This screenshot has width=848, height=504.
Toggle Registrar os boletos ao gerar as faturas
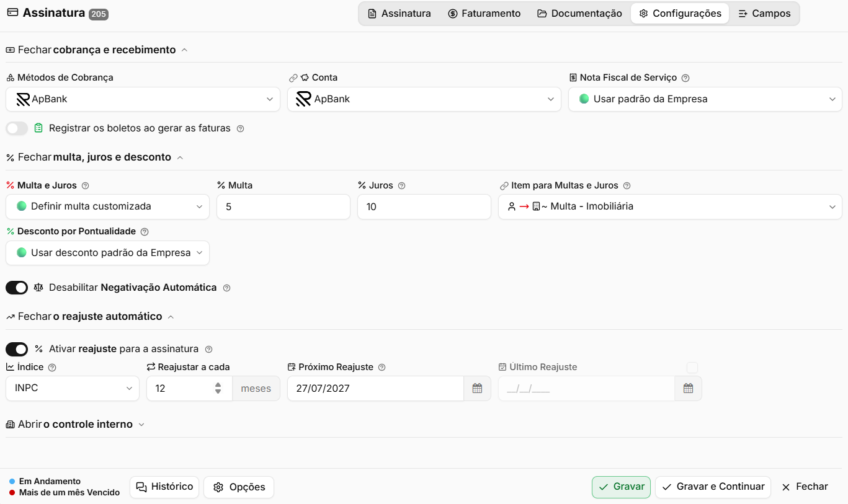tap(17, 128)
